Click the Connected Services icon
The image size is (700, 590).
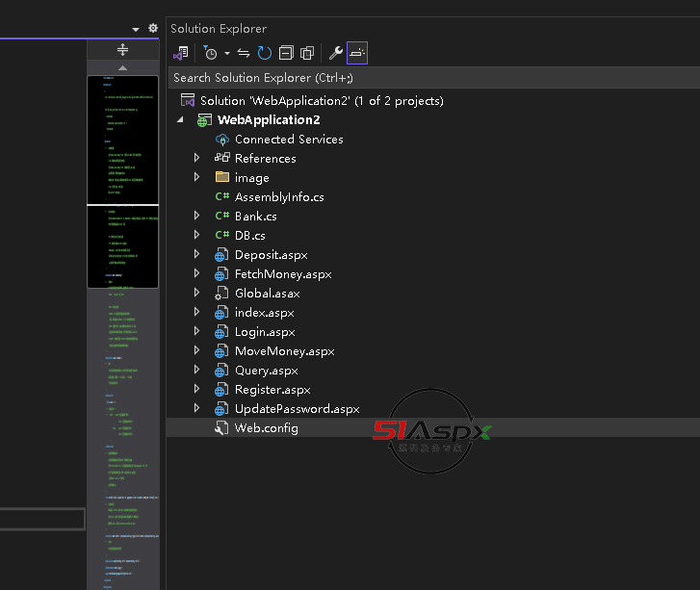point(221,140)
